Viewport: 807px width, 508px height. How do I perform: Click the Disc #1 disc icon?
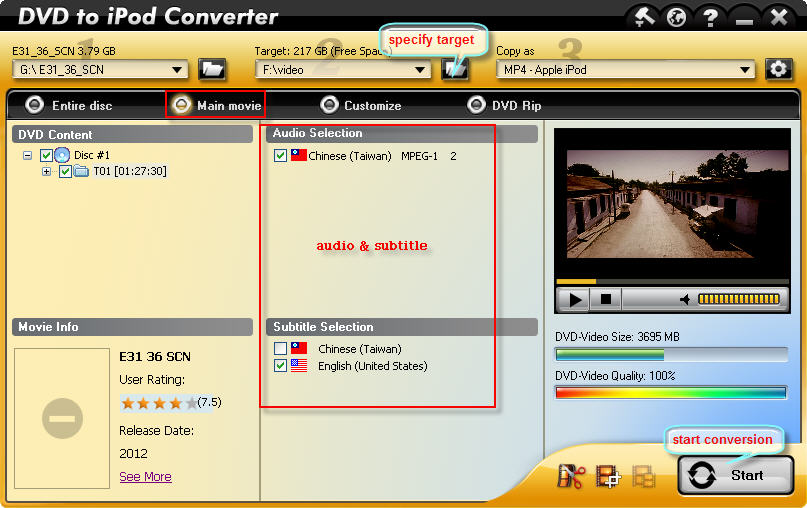(62, 155)
